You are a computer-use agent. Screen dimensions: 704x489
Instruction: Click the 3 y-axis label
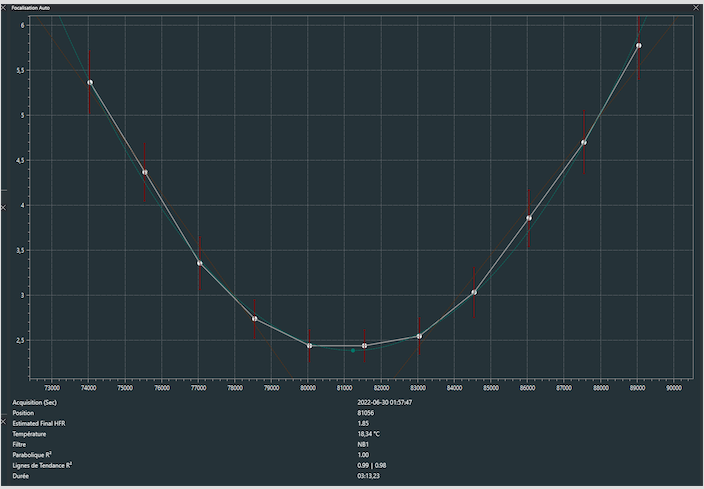(22, 295)
